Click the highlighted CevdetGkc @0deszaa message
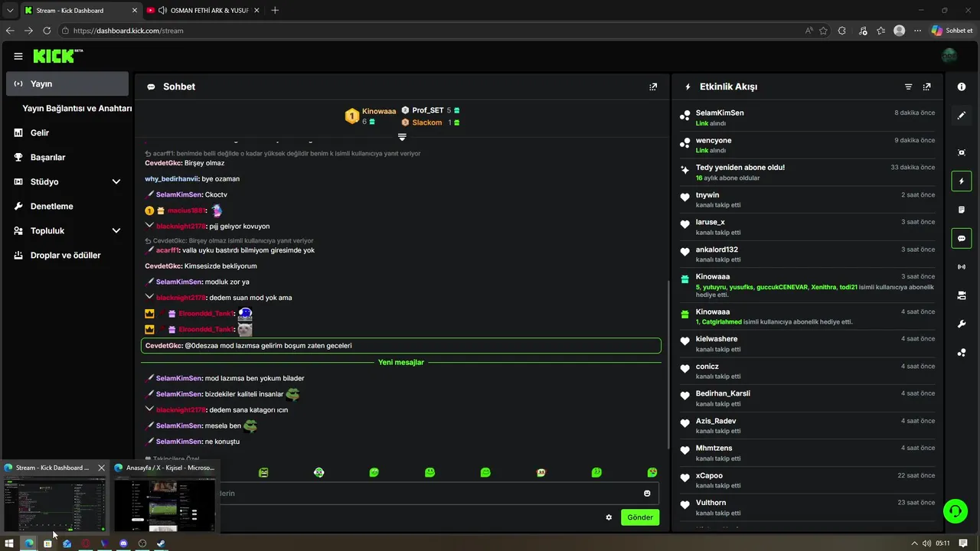The height and width of the screenshot is (551, 980). 401,346
